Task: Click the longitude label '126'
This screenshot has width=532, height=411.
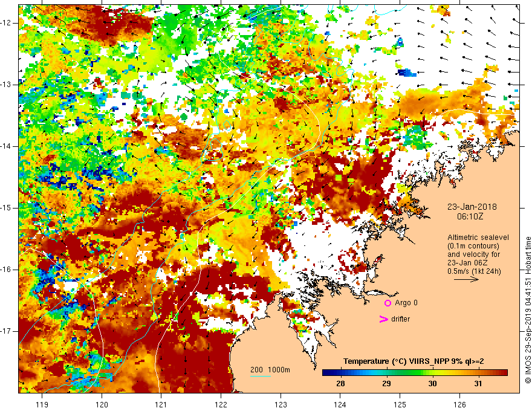Action: point(459,404)
